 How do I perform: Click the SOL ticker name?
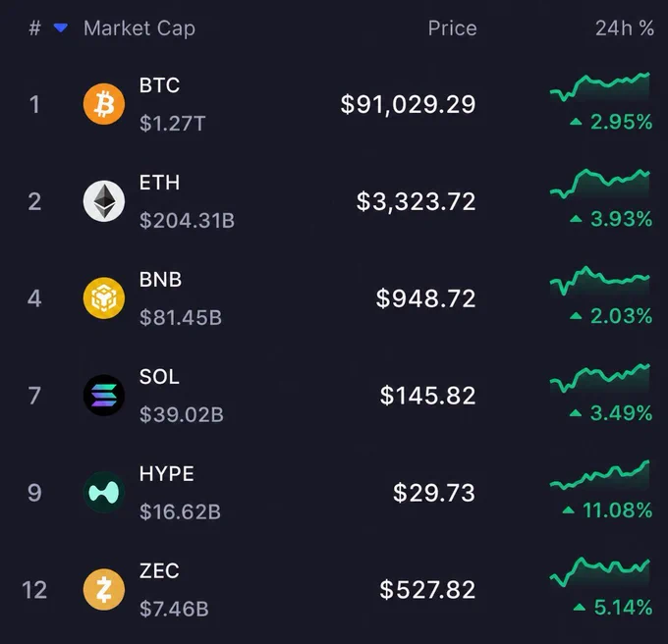(x=159, y=377)
